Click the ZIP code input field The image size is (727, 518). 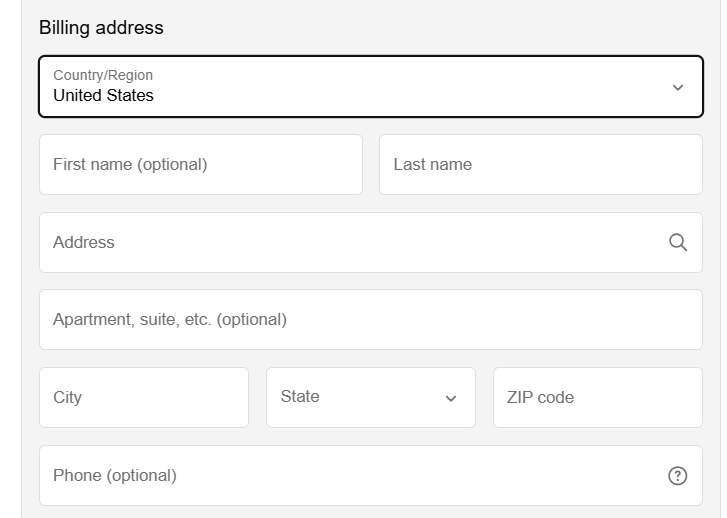[598, 397]
